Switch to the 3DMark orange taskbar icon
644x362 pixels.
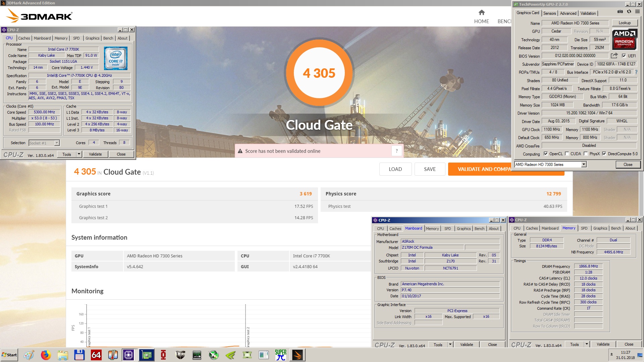297,355
